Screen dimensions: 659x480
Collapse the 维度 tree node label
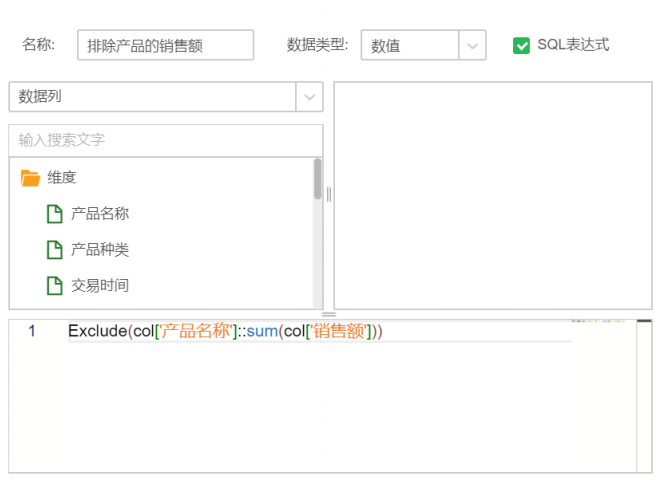pos(62,178)
